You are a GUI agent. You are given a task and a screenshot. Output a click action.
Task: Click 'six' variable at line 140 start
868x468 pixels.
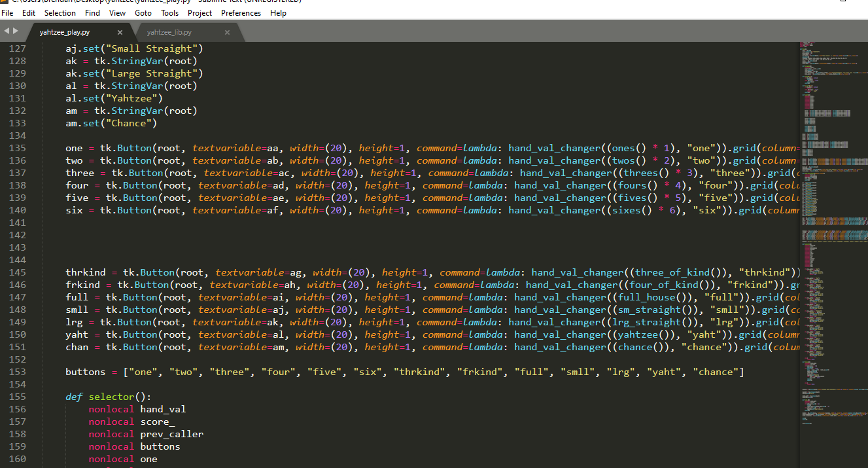point(74,210)
